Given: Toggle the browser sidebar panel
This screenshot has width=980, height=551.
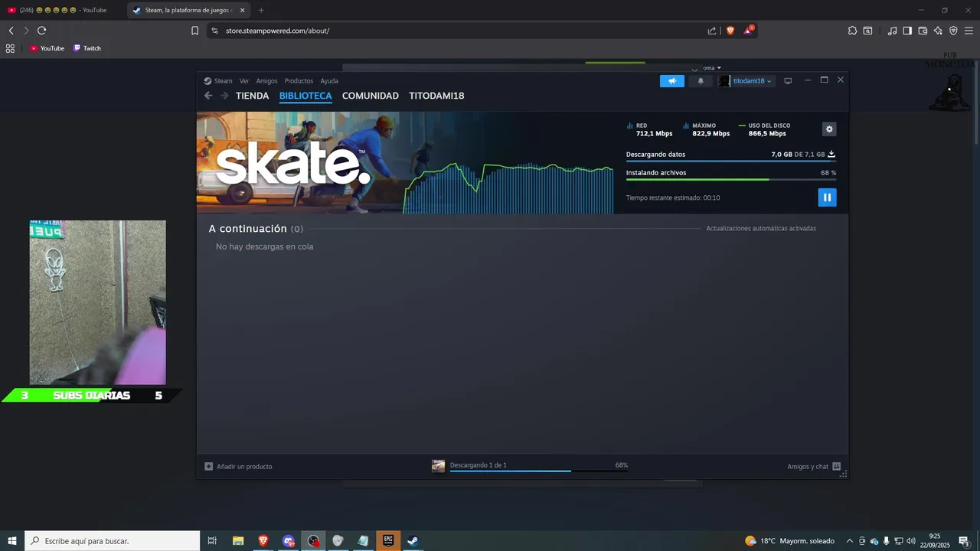Looking at the screenshot, I should (907, 31).
